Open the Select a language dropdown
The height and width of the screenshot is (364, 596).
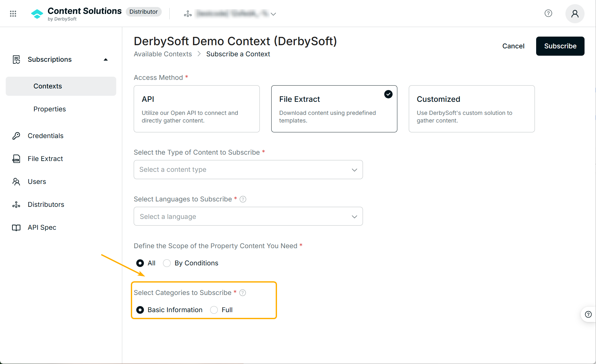pos(248,216)
